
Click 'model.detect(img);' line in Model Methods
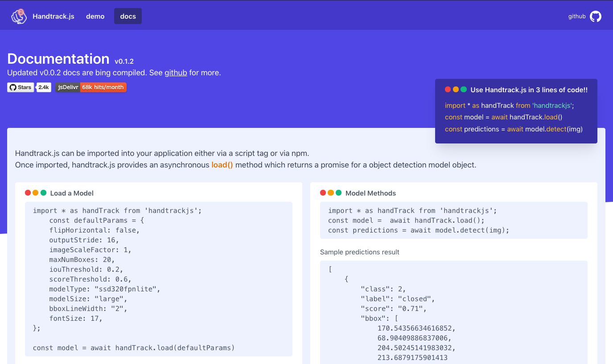(x=419, y=230)
